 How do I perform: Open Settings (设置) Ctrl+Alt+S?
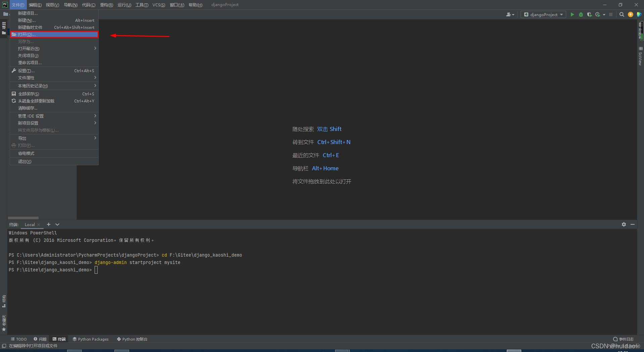tap(54, 71)
